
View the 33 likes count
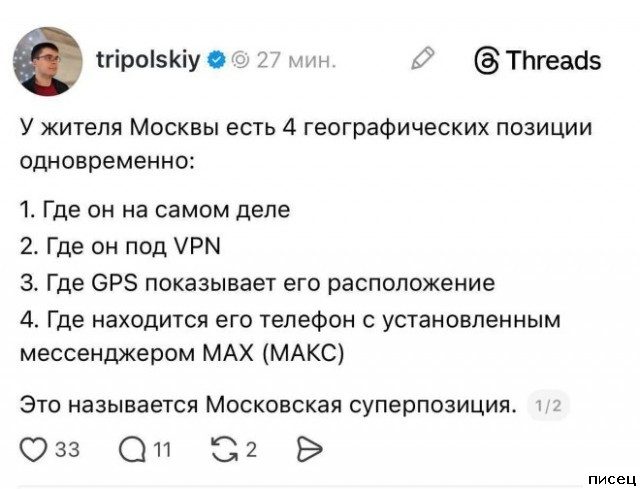[x=66, y=449]
